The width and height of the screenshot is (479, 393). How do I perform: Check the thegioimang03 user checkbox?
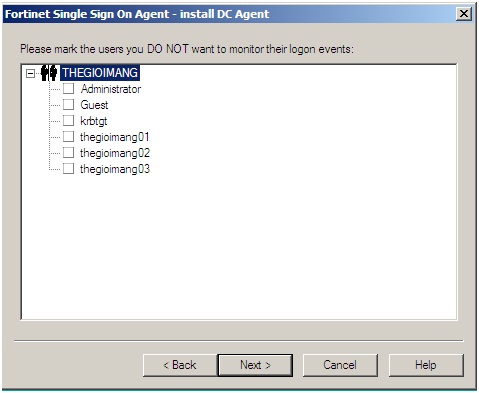click(68, 169)
